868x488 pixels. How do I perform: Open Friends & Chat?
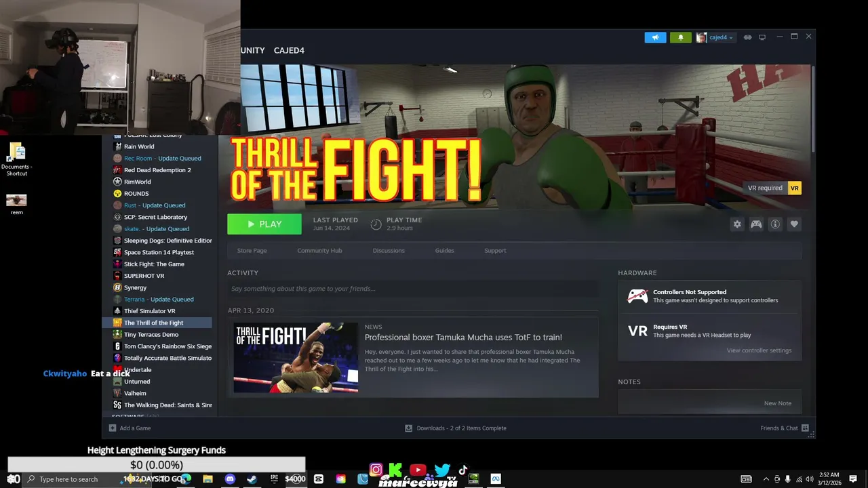tap(785, 428)
